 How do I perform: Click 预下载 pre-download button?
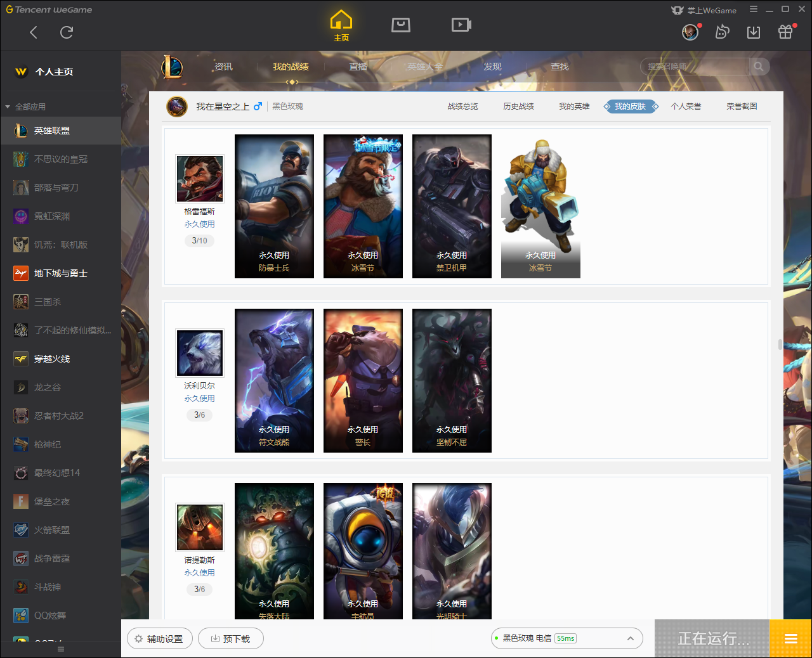point(231,639)
